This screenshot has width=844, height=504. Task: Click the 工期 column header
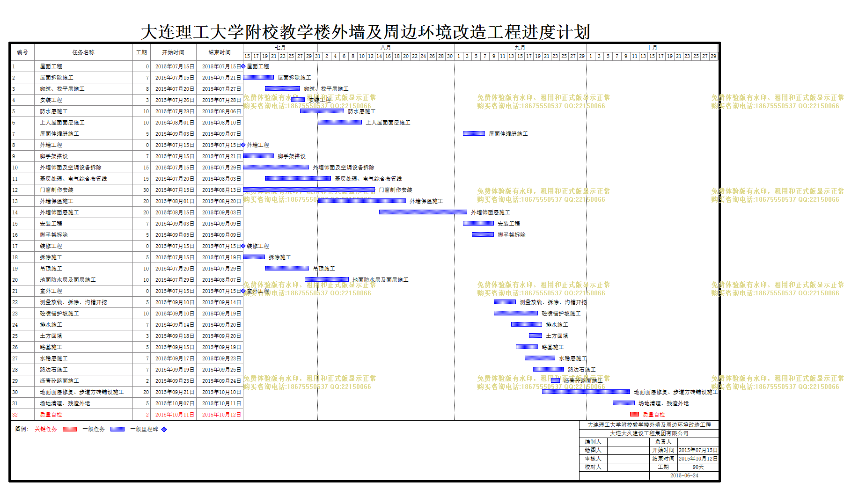coord(141,52)
